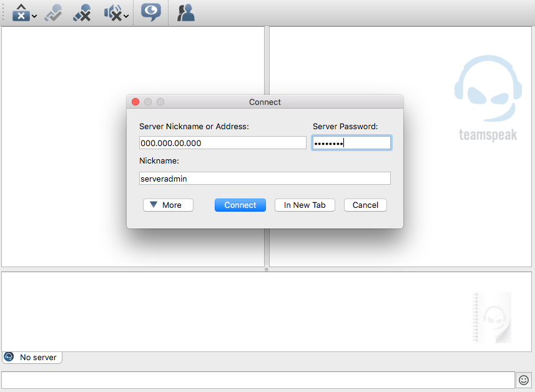Click the splitter handle between the panes
The height and width of the screenshot is (392, 535).
tap(267, 270)
